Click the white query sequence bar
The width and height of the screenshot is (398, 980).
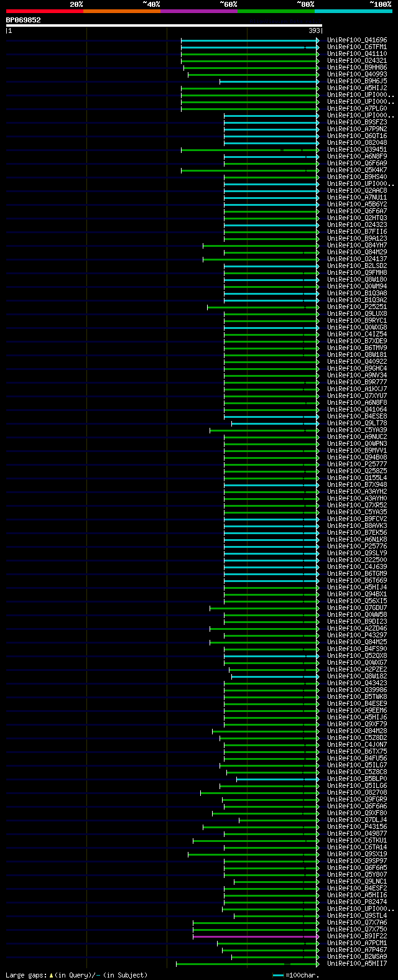(x=164, y=25)
